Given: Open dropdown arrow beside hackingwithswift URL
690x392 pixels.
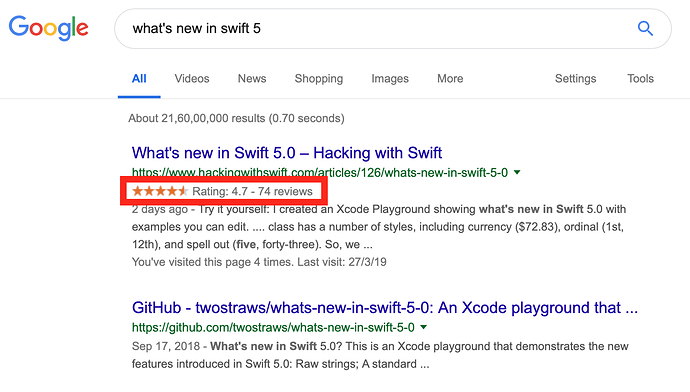Looking at the screenshot, I should (x=518, y=172).
